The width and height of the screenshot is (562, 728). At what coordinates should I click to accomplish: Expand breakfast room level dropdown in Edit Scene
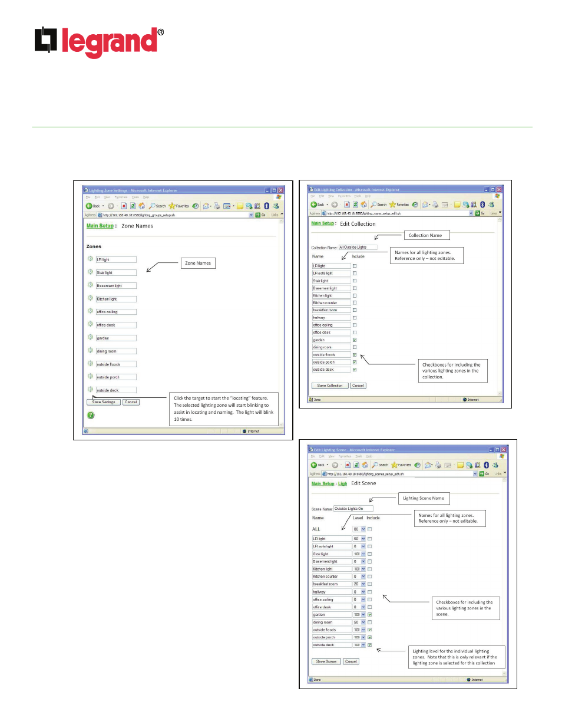[x=363, y=584]
